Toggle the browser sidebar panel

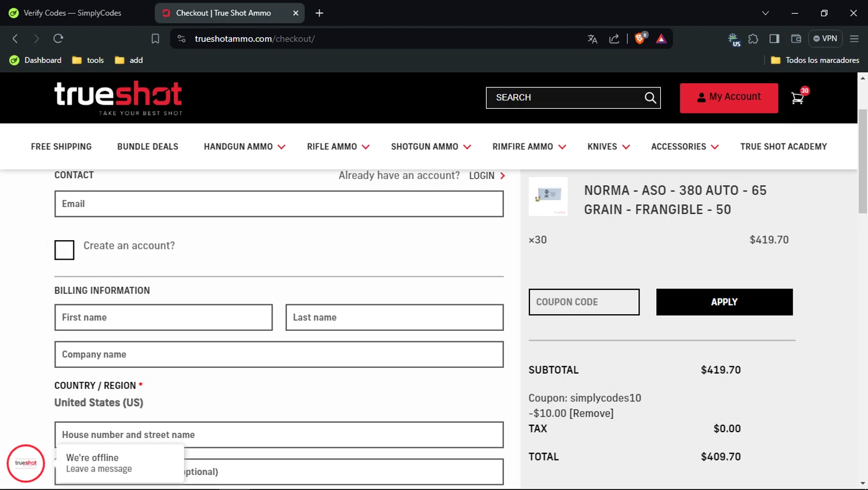774,39
